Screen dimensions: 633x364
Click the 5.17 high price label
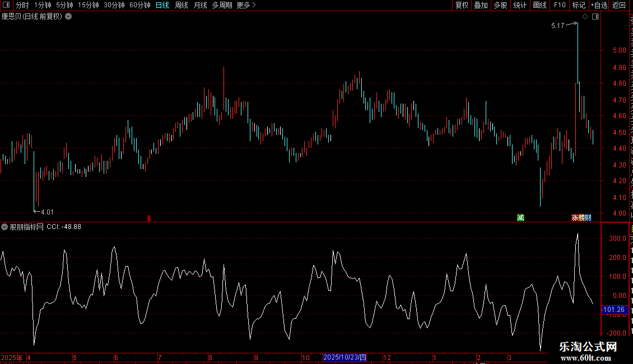click(x=557, y=26)
